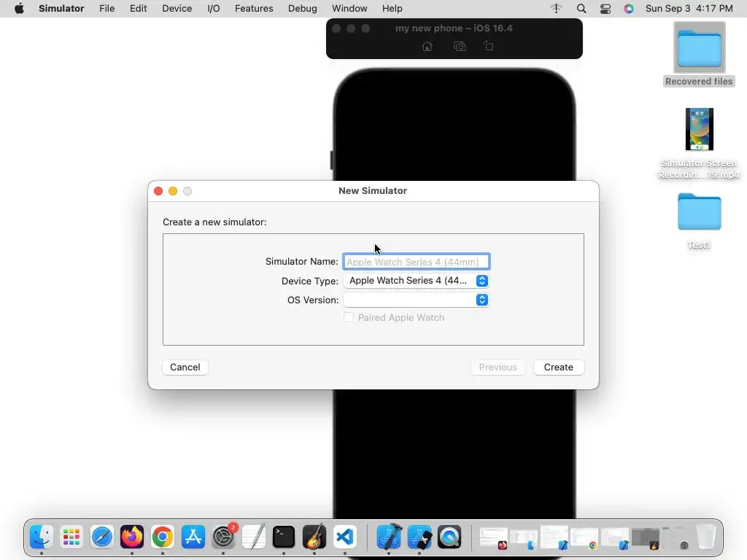Open QuickTime Player from the Dock
Viewport: 747px width, 560px height.
[x=449, y=537]
